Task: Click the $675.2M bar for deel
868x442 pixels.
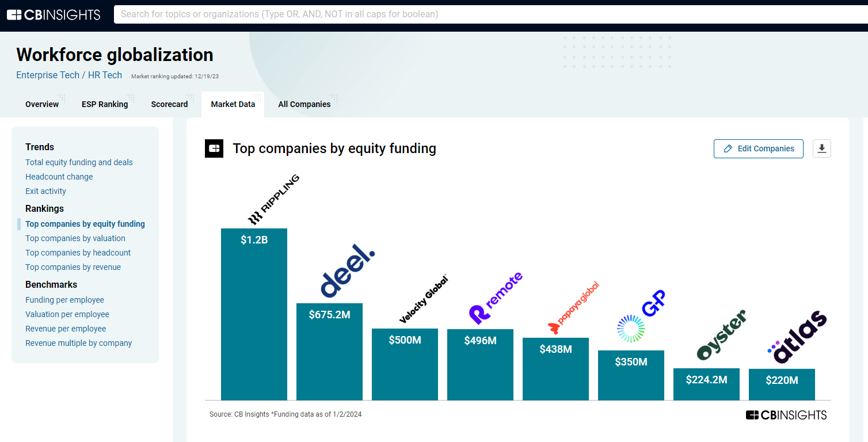Action: pyautogui.click(x=329, y=352)
